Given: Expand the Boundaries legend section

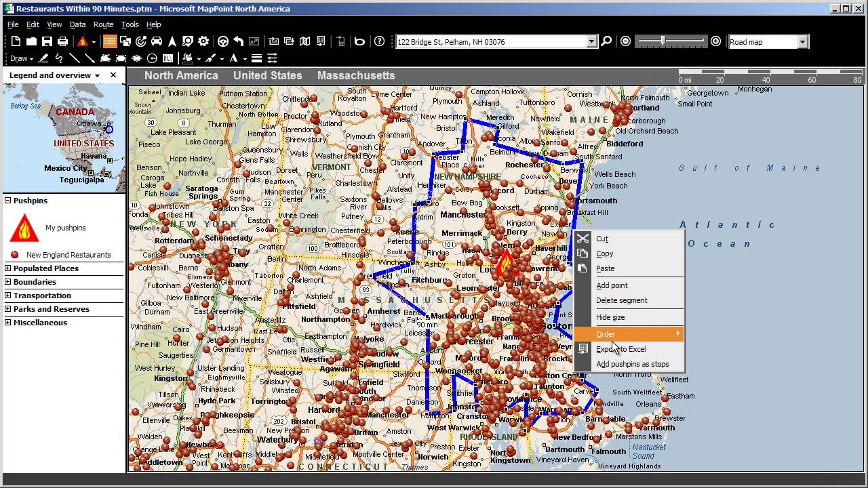Looking at the screenshot, I should click(8, 282).
